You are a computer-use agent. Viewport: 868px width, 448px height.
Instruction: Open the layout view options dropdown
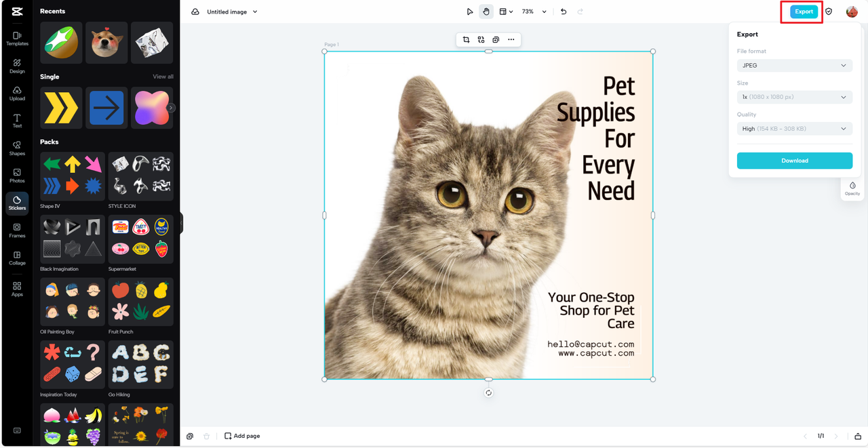[506, 12]
